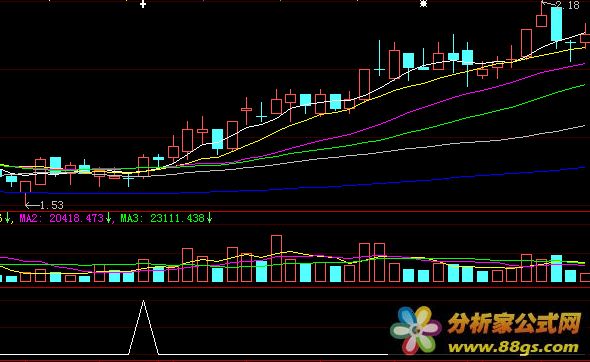Viewport: 590px width, 362px height.
Task: Click the white star marker at chart top
Action: [x=423, y=4]
